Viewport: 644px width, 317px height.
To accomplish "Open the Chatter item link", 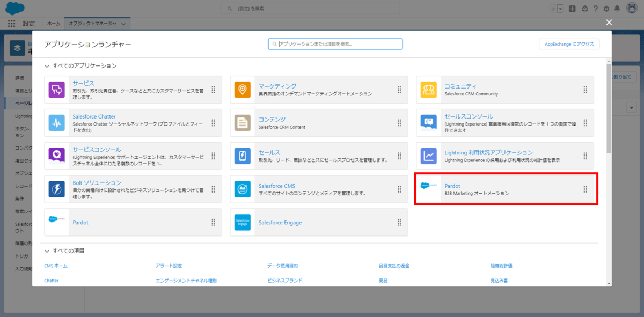I will pos(52,281).
